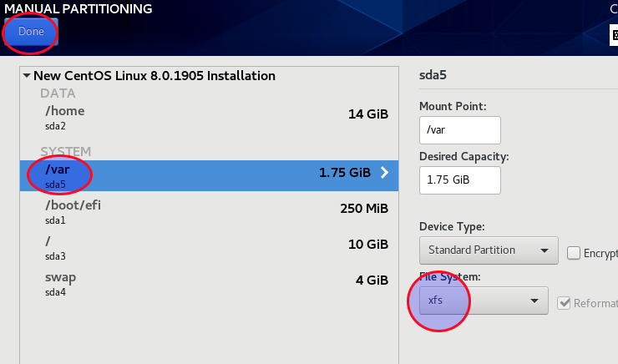Viewport: 618px width, 364px height.
Task: Click the 14 GiB size value
Action: pos(368,114)
